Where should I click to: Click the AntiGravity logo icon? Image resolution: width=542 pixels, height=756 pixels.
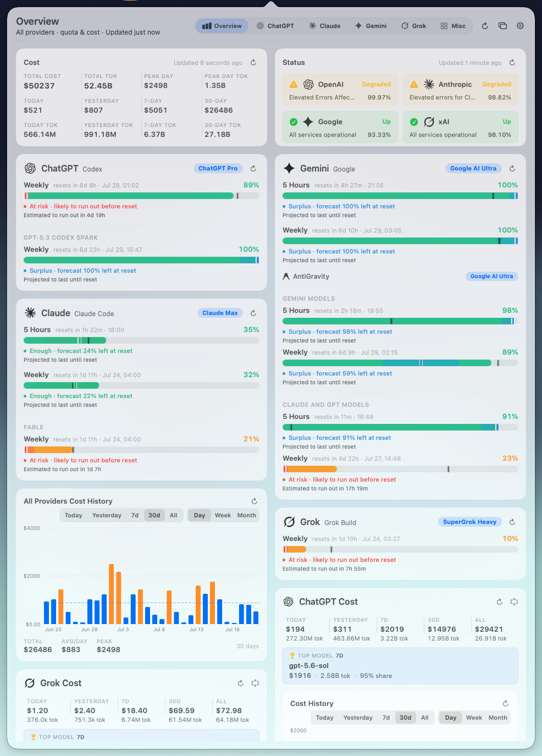(x=286, y=277)
